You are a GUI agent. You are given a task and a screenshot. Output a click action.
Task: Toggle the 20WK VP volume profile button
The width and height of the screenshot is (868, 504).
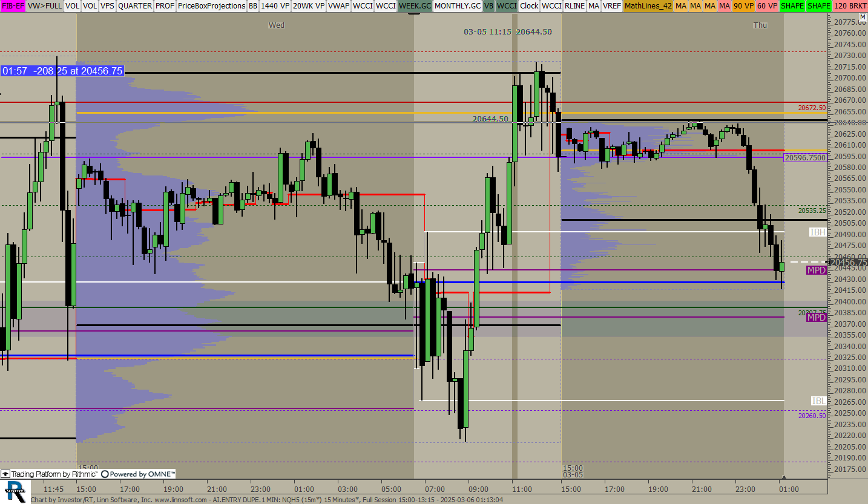309,5
